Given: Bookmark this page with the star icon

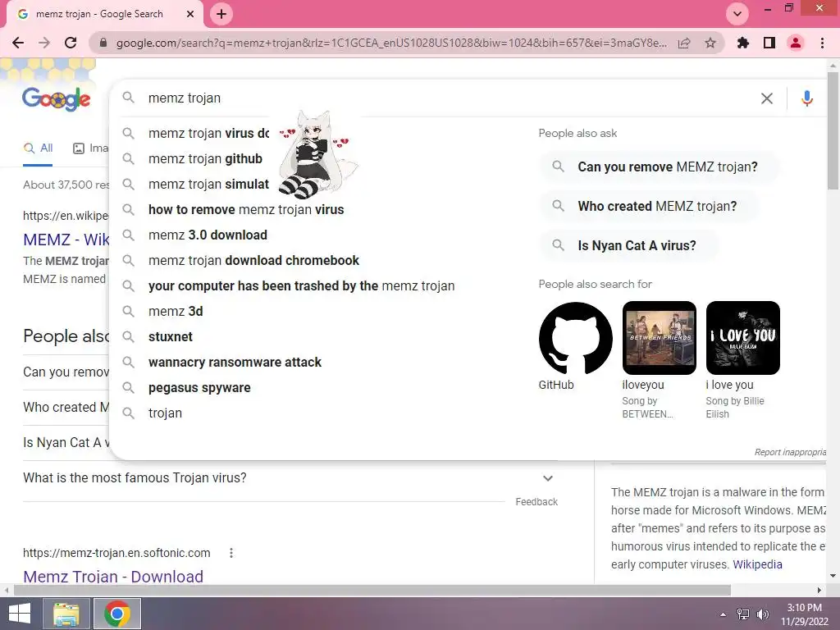Looking at the screenshot, I should tap(710, 43).
